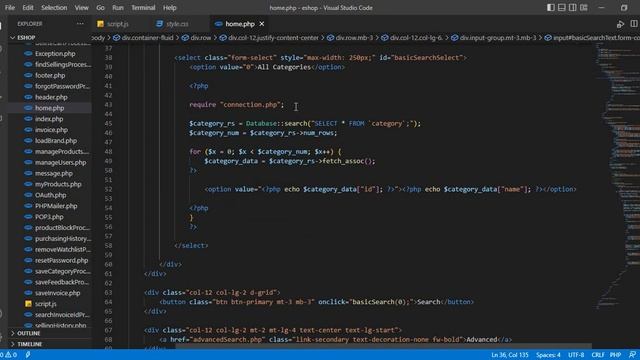This screenshot has width=640, height=360.
Task: Open the Explorer views and more actions menu
Action: pyautogui.click(x=80, y=24)
